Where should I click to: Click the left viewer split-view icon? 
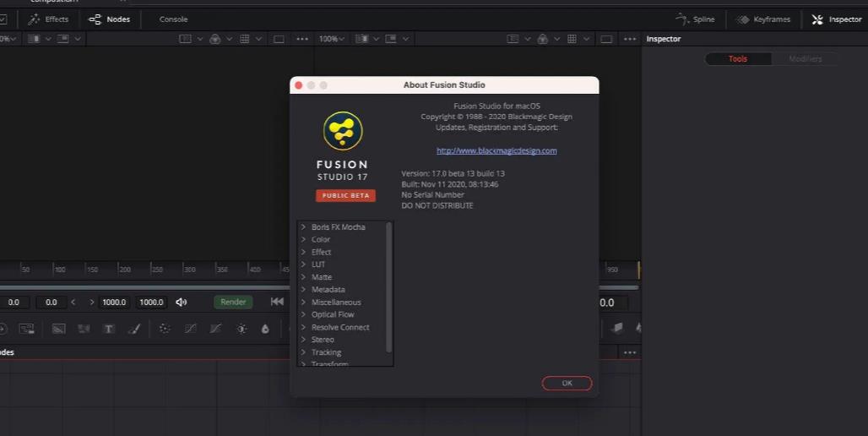(x=34, y=39)
